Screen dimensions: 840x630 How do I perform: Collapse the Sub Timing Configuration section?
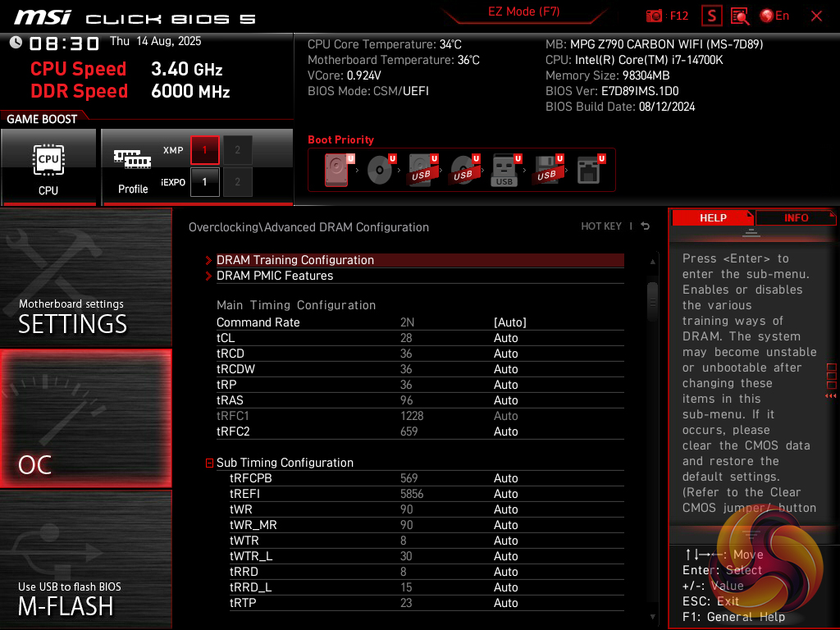[x=209, y=463]
